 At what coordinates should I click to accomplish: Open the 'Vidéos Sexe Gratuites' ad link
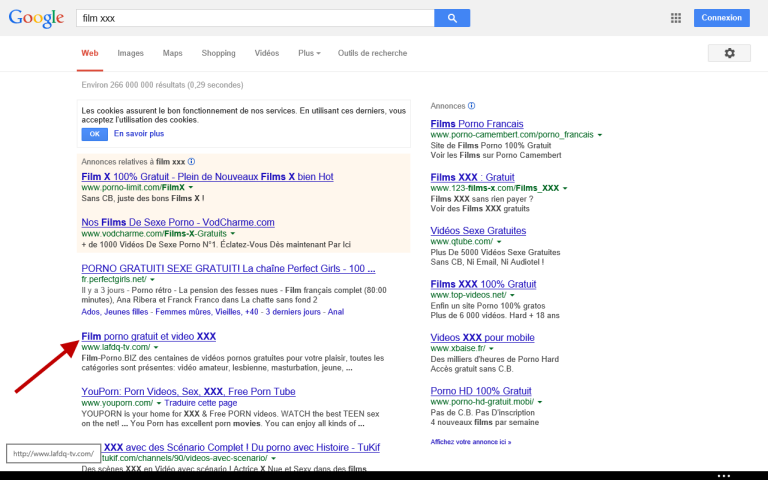tap(478, 231)
